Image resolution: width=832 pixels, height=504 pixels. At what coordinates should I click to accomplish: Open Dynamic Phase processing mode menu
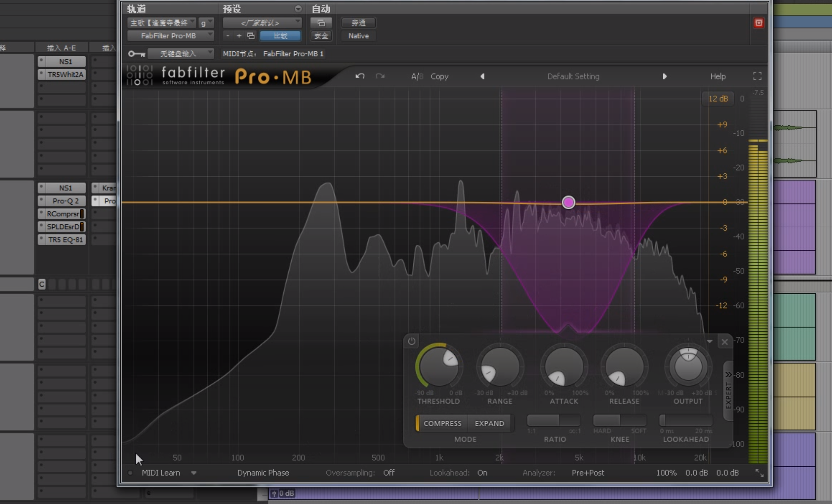[263, 473]
